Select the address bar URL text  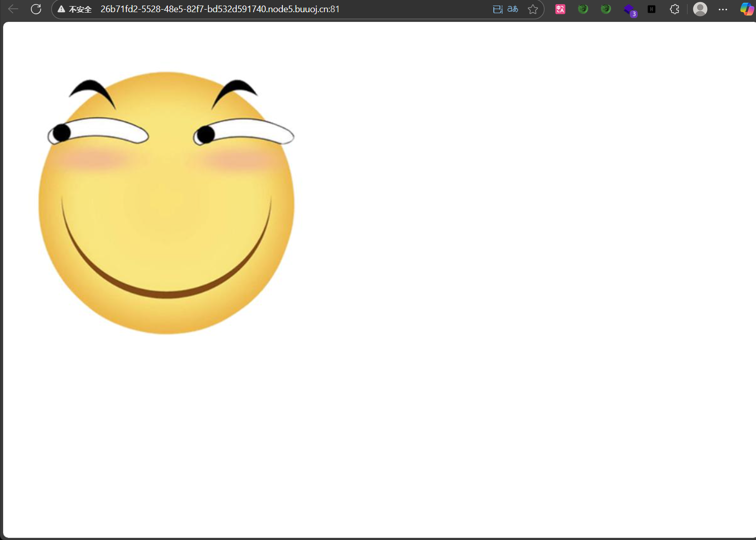220,9
